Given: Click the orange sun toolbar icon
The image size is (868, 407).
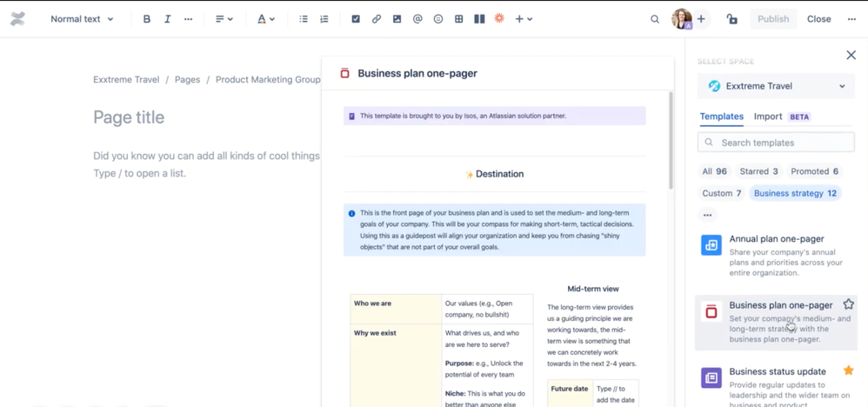Looking at the screenshot, I should 499,18.
